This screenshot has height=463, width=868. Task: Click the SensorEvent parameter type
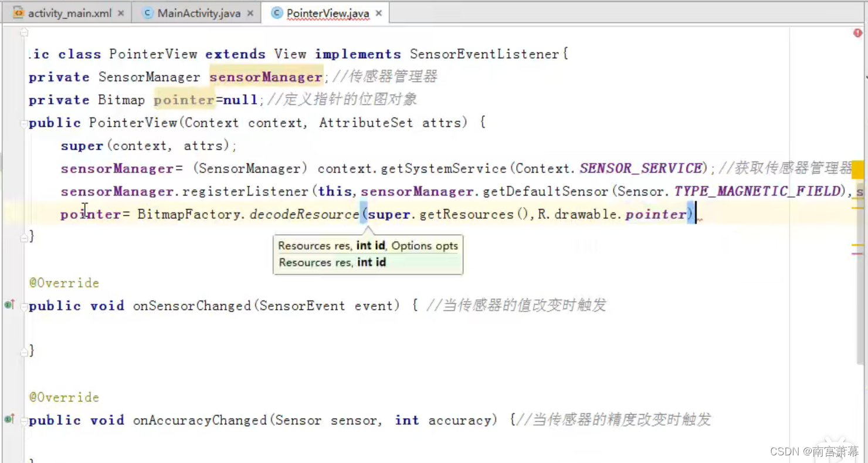point(302,306)
